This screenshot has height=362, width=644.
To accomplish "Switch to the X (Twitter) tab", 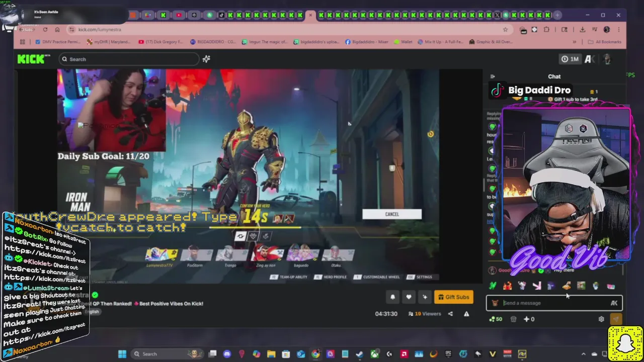I will 498,15.
